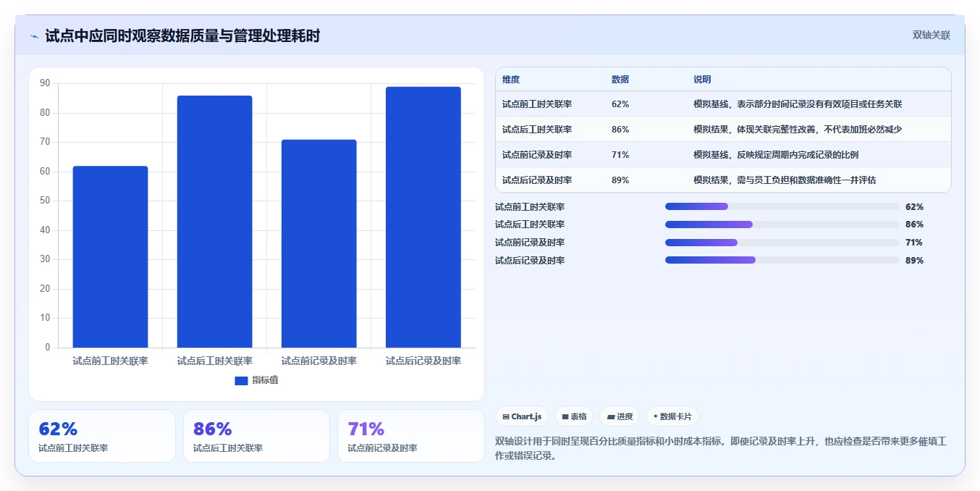Click description starting 模拟基线，反映规定周期内
Screen dimensions: 980x491
pos(776,155)
